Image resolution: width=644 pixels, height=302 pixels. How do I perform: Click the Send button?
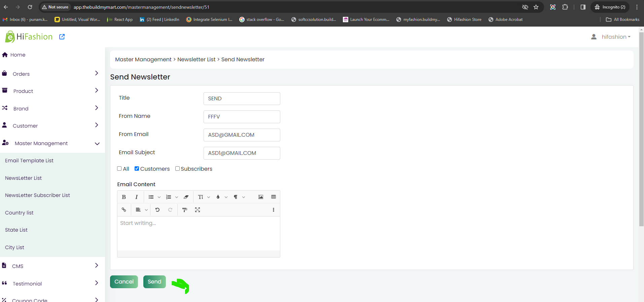154,282
